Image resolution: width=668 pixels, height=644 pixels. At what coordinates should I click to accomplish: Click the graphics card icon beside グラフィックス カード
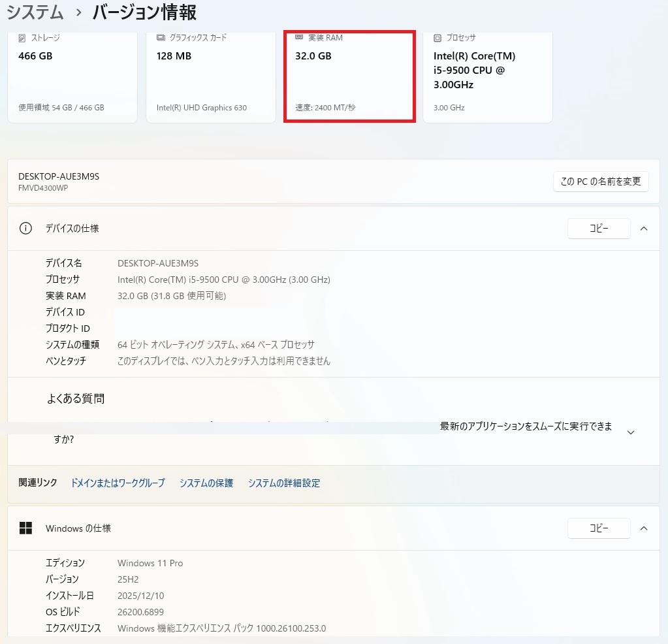[x=161, y=38]
